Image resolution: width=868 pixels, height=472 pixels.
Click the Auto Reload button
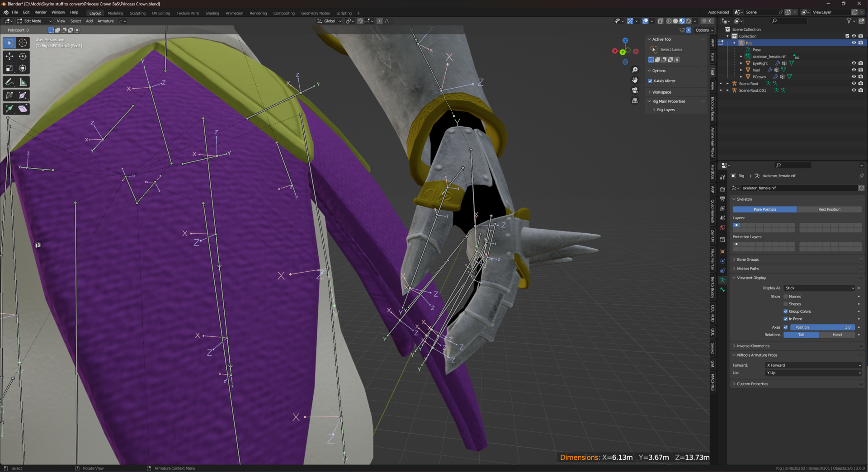point(718,12)
